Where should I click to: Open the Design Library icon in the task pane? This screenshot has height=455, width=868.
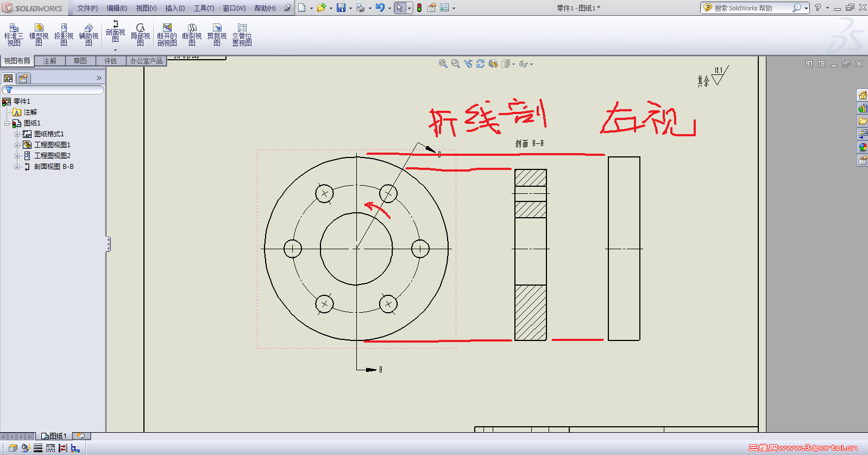coord(863,108)
